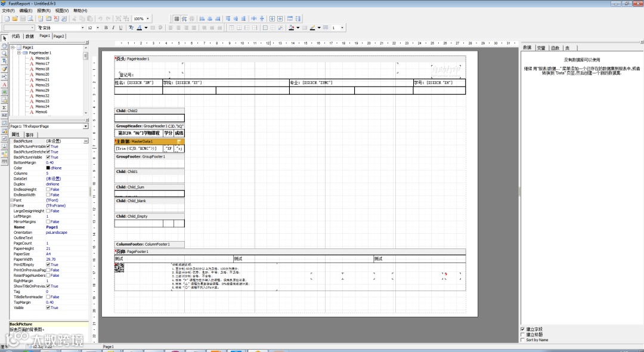The height and width of the screenshot is (352, 644).
Task: Open the 报表(R) menu
Action: [44, 11]
